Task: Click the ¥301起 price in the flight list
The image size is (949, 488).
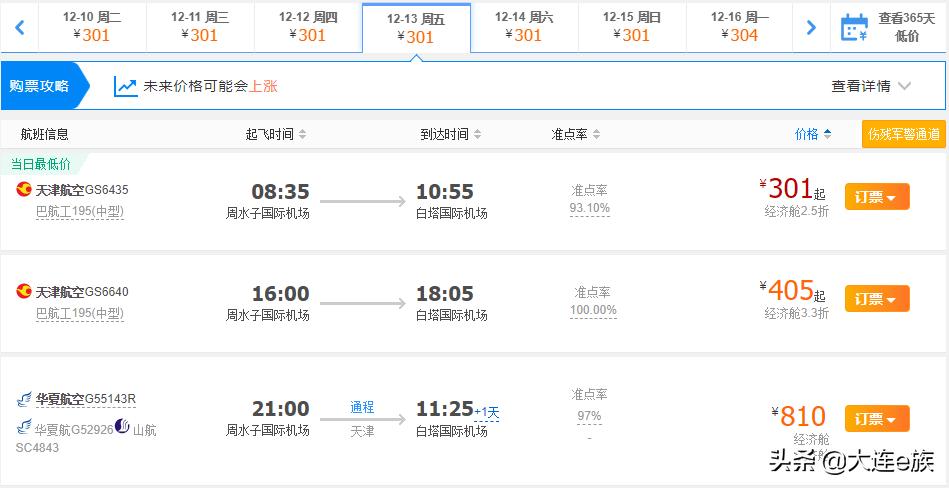Action: (792, 190)
